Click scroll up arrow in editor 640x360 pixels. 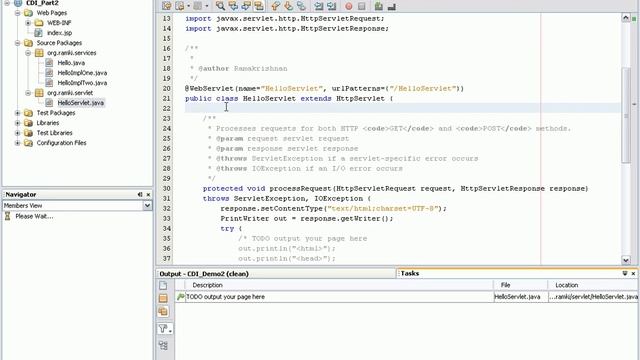626,18
